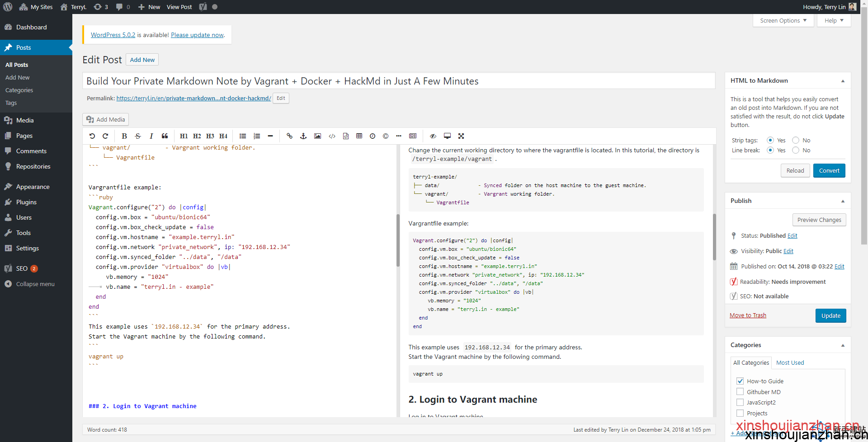This screenshot has height=442, width=868.
Task: Check Githuber MD category
Action: 740,392
